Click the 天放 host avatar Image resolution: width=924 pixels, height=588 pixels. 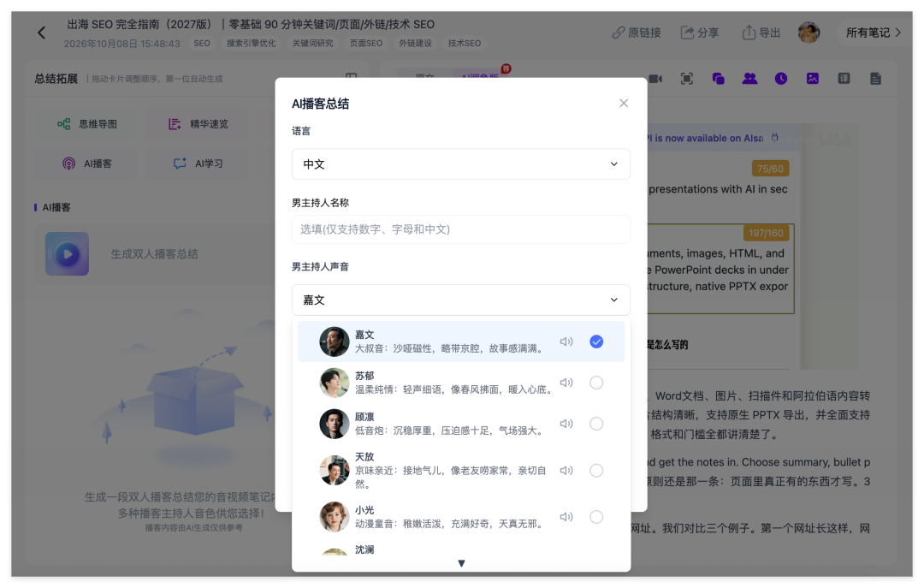[x=335, y=471]
